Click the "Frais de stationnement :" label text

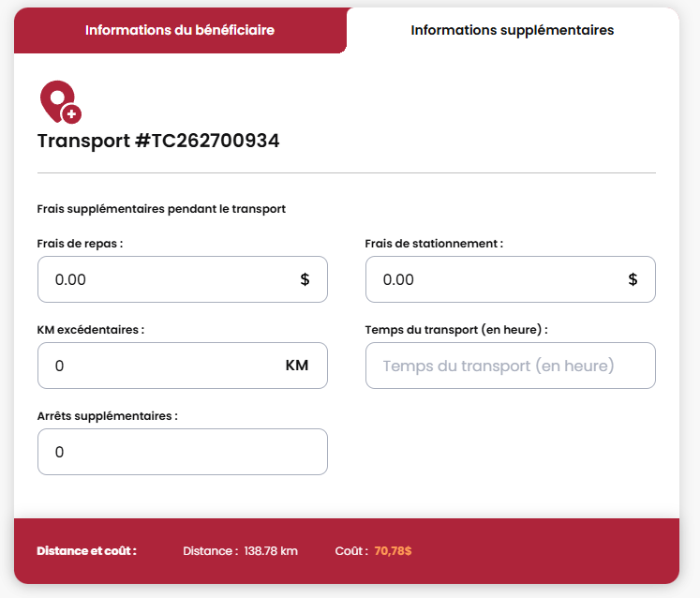coord(434,244)
